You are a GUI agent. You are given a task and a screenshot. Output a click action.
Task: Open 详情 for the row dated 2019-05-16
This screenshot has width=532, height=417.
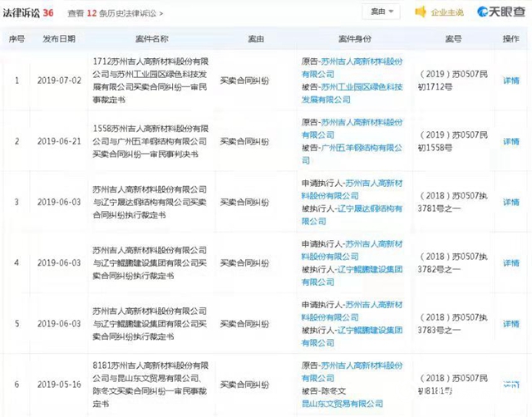point(511,385)
